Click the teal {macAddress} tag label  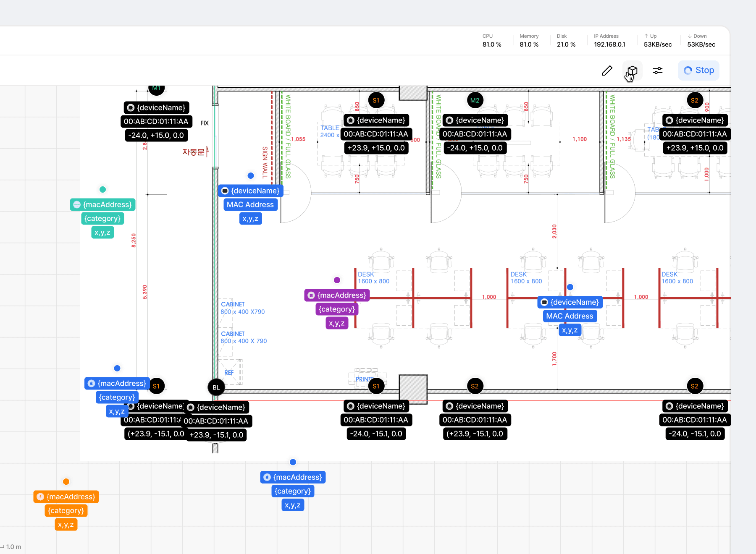[x=102, y=205]
